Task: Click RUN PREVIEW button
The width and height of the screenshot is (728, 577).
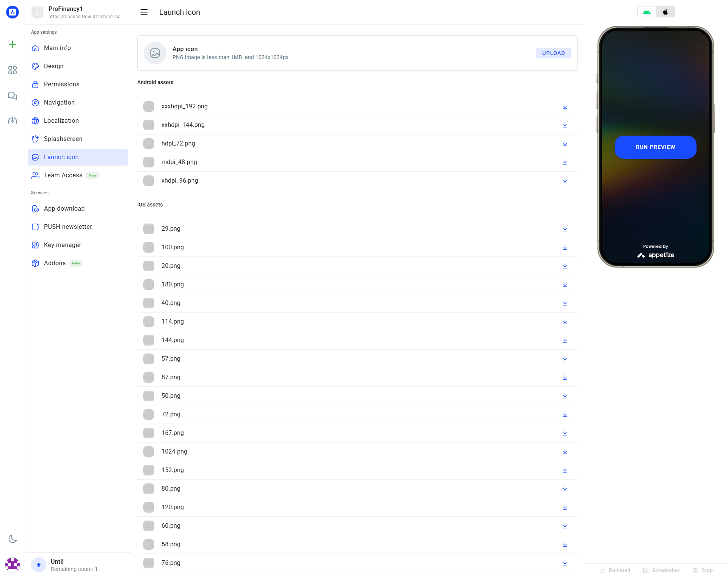Action: pyautogui.click(x=655, y=147)
